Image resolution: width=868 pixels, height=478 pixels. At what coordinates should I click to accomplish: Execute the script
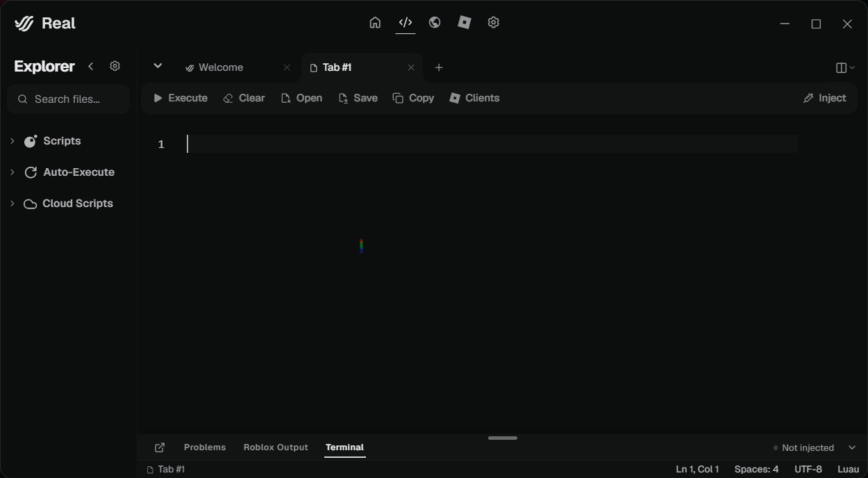(181, 98)
